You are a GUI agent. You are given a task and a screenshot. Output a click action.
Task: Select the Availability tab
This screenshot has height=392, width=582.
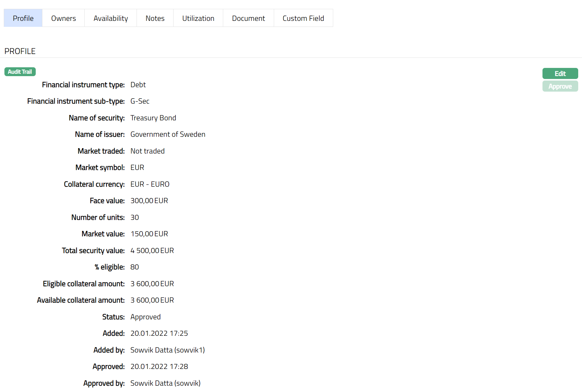click(111, 18)
